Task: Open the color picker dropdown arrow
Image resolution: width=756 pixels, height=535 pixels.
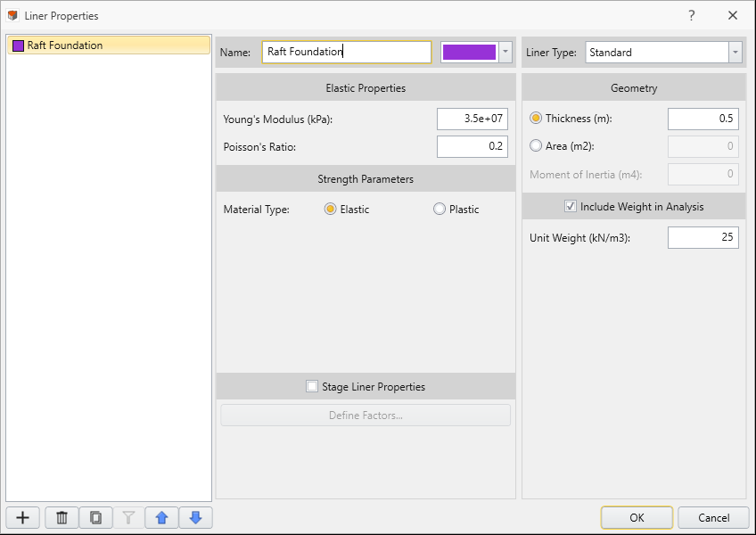Action: (505, 52)
